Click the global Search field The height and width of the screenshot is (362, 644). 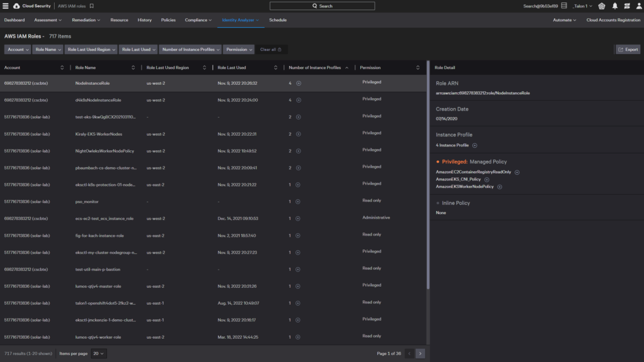(x=322, y=6)
